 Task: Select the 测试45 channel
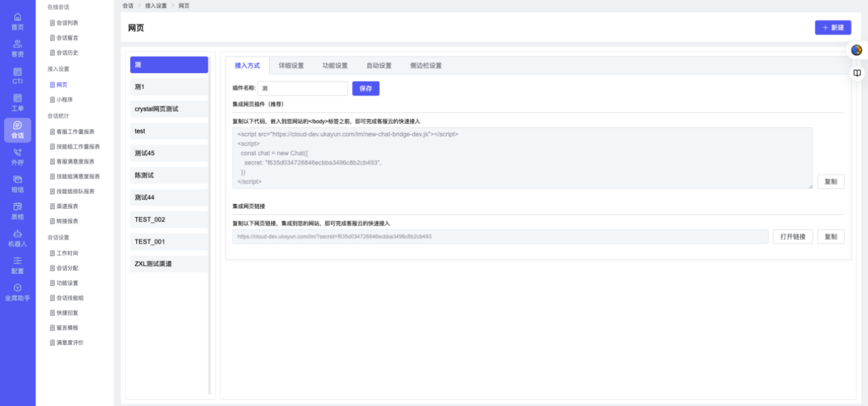point(169,153)
